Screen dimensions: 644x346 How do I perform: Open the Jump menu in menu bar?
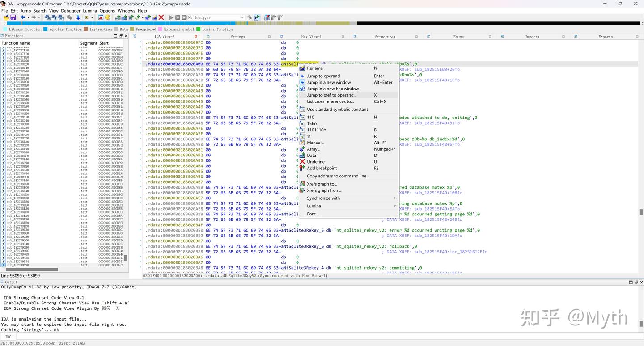pyautogui.click(x=25, y=11)
